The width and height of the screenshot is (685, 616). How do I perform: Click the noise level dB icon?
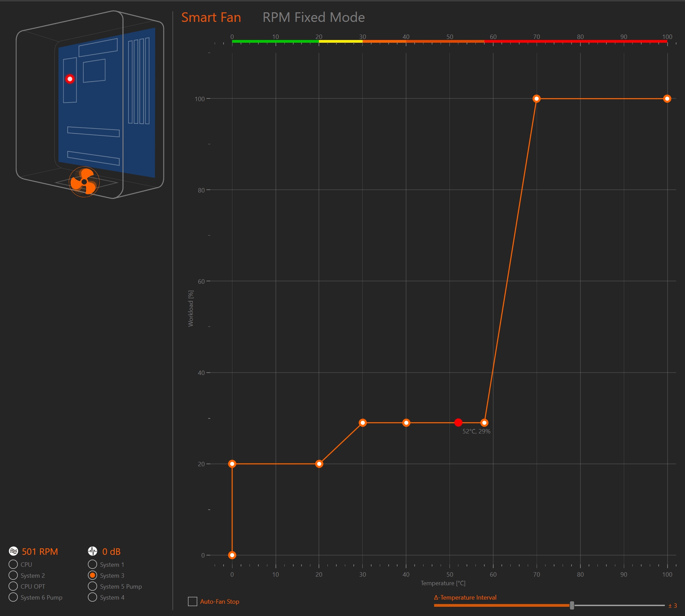[x=93, y=551]
